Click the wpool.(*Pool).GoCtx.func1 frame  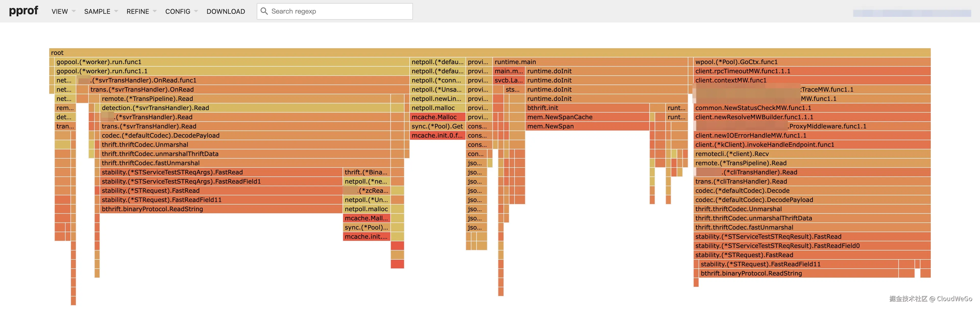812,62
